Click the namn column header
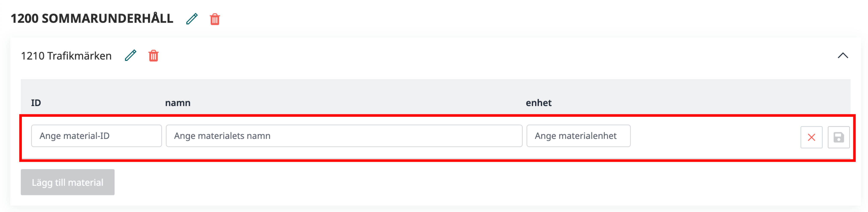The image size is (868, 212). click(x=178, y=103)
